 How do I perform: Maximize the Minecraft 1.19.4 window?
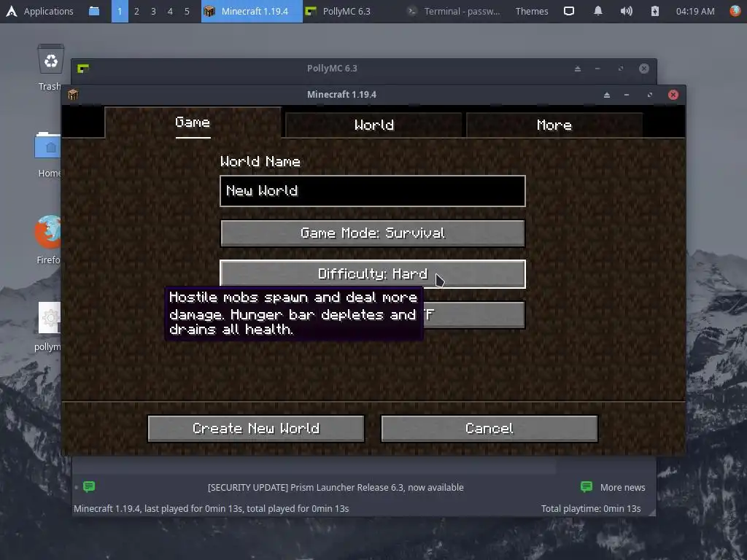click(650, 95)
